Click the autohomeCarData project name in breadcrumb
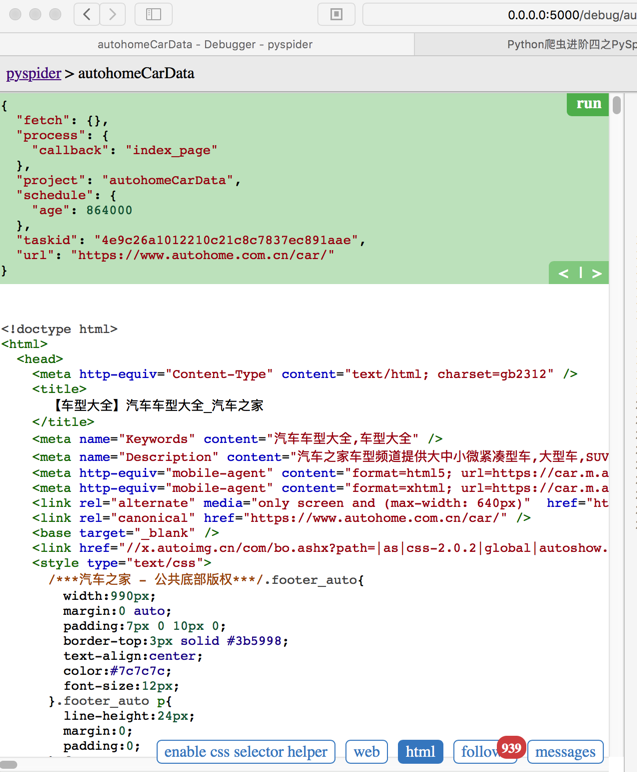The height and width of the screenshot is (772, 637). click(136, 73)
